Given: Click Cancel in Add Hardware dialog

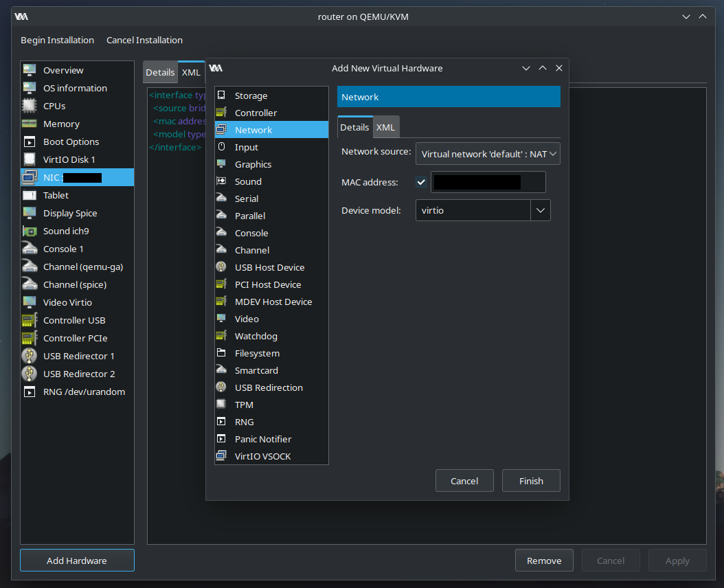Looking at the screenshot, I should click(x=464, y=481).
